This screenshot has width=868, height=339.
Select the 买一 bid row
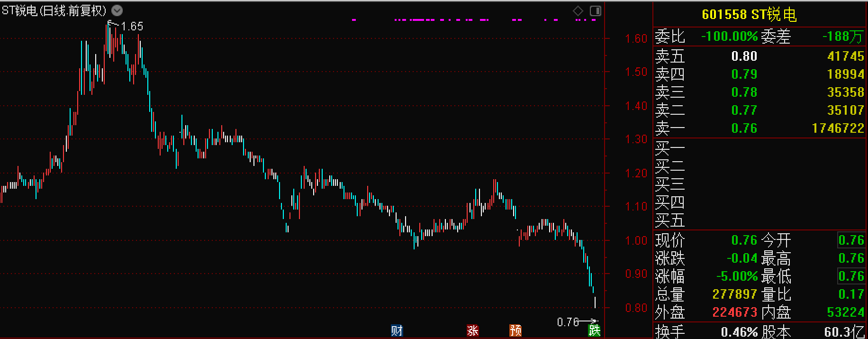(x=759, y=148)
